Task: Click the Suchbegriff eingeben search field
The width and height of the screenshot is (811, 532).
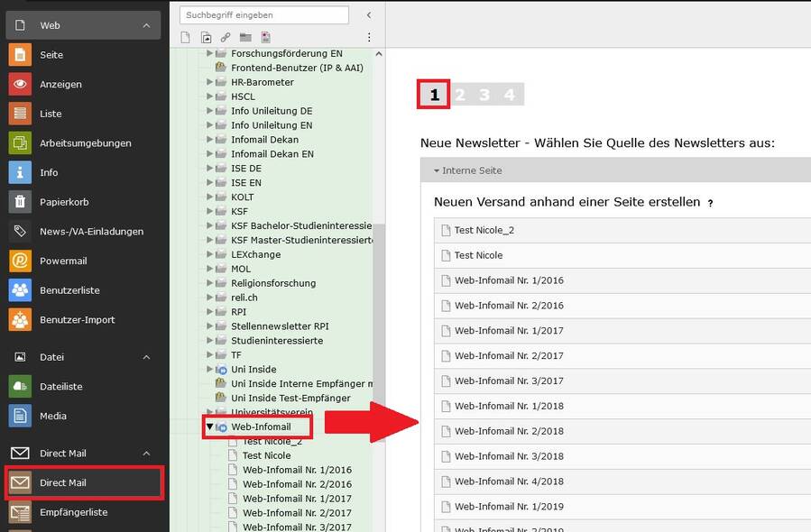Action: 263,15
